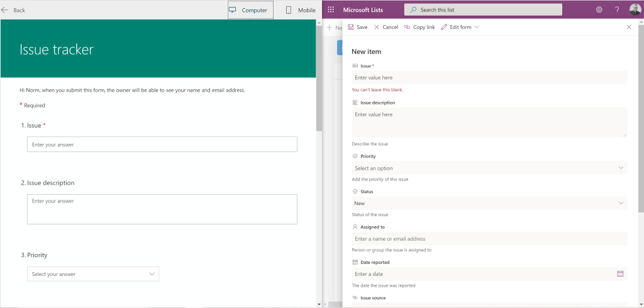This screenshot has height=308, width=644.
Task: Click the Back arrow icon
Action: tap(4, 10)
